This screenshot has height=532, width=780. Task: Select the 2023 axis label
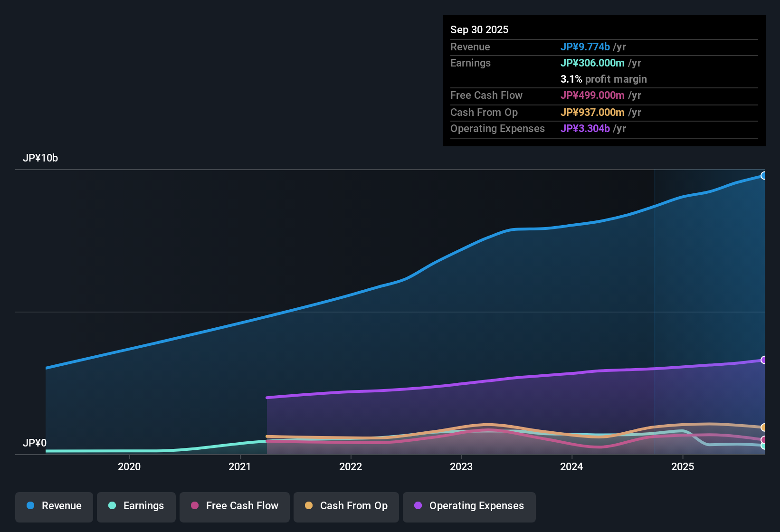[x=462, y=467]
